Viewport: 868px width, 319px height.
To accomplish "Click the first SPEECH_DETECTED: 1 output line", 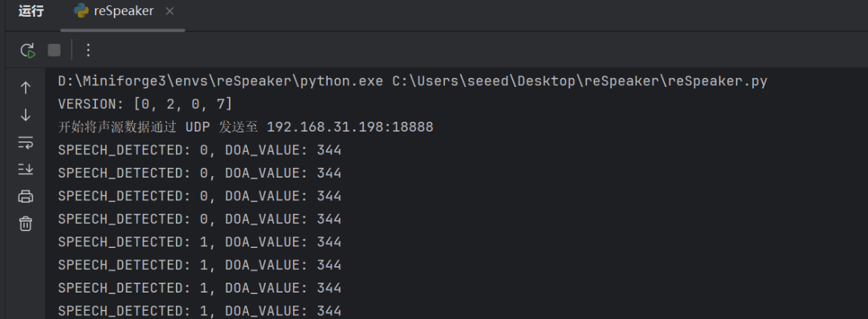I will coord(199,242).
